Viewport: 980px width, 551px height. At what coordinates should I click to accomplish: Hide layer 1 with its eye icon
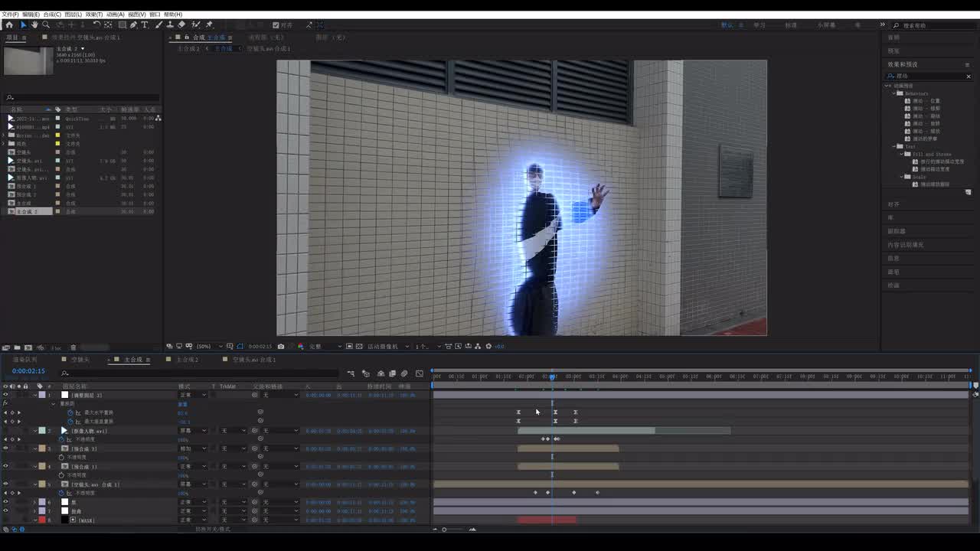5,395
